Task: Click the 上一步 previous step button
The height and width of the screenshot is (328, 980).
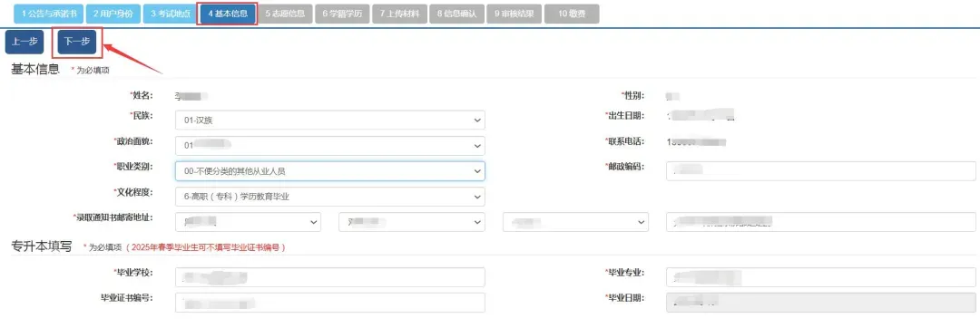Action: point(24,42)
